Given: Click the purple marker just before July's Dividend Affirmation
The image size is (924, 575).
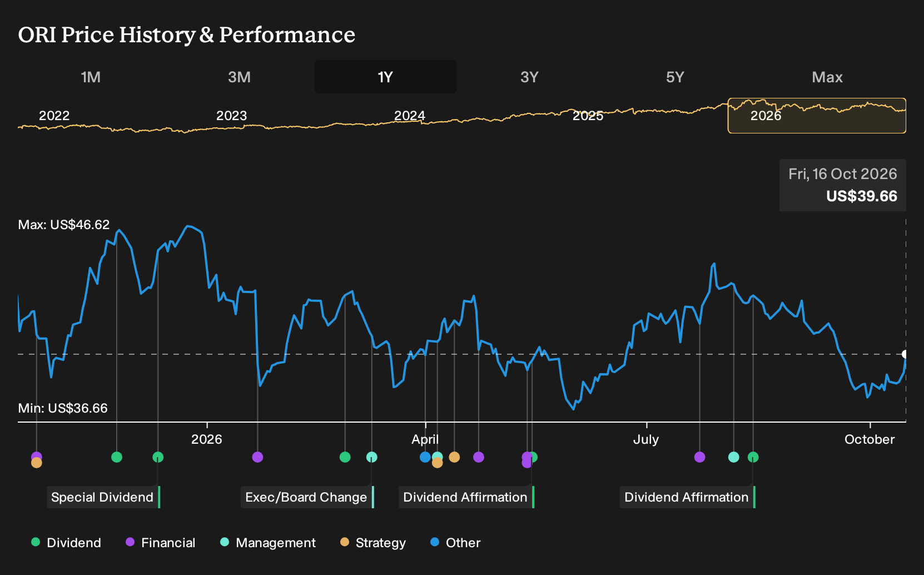Looking at the screenshot, I should coord(700,457).
